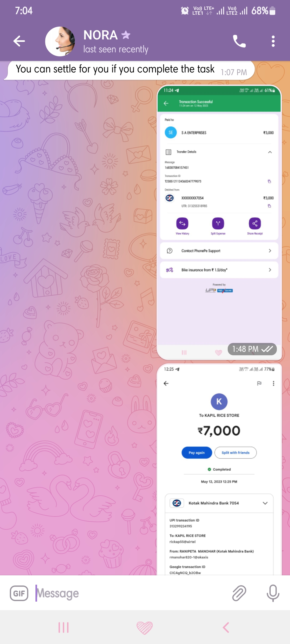Focus the Message input field
The width and height of the screenshot is (290, 644).
tap(129, 593)
